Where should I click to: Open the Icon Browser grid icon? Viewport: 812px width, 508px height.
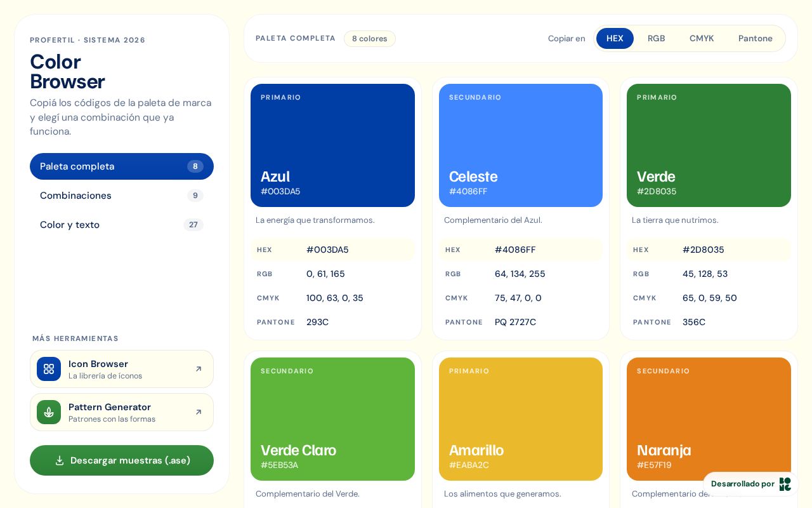tap(49, 369)
